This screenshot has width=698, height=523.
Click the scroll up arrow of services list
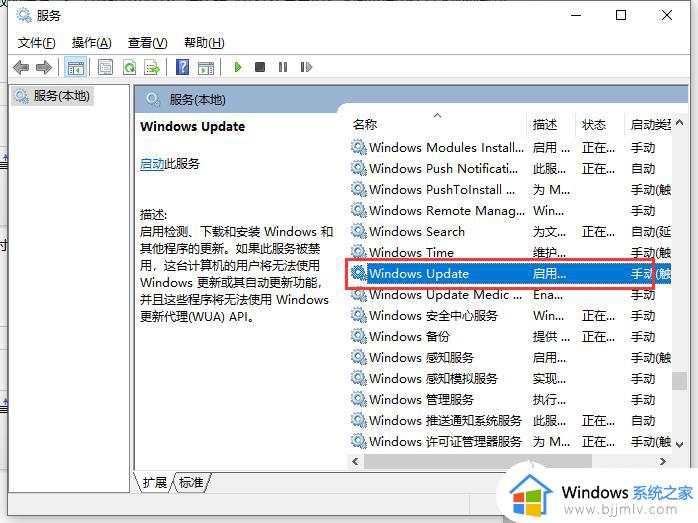(679, 122)
